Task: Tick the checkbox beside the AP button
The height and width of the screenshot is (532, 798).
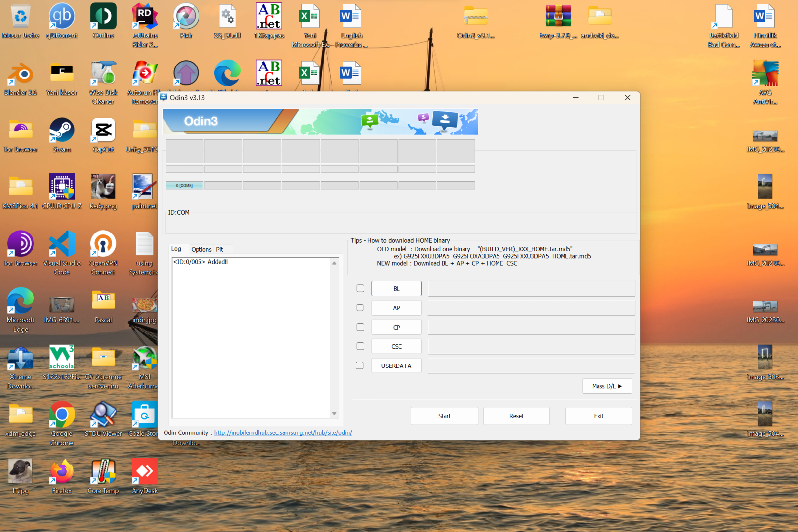Action: coord(360,308)
